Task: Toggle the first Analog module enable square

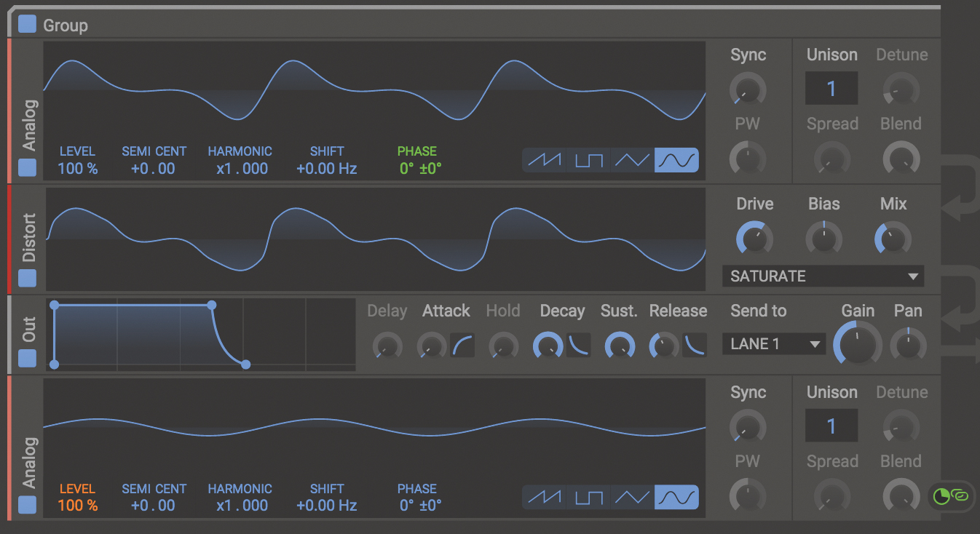Action: coord(27,168)
